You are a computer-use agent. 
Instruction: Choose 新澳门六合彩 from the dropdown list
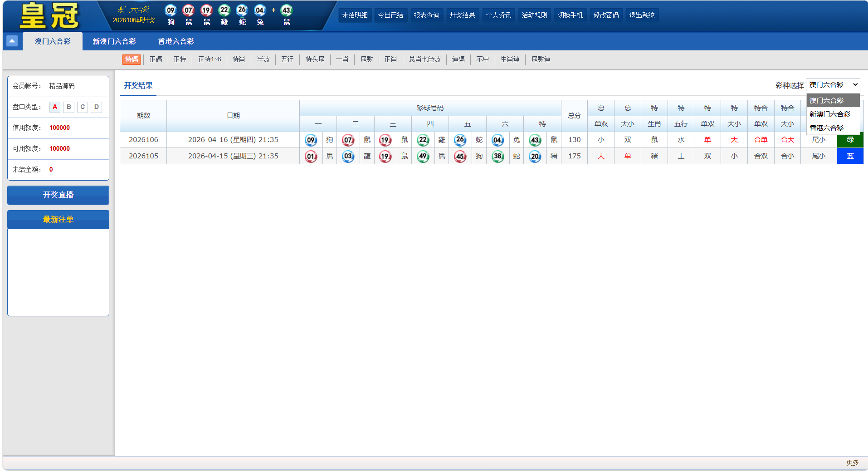pos(829,114)
